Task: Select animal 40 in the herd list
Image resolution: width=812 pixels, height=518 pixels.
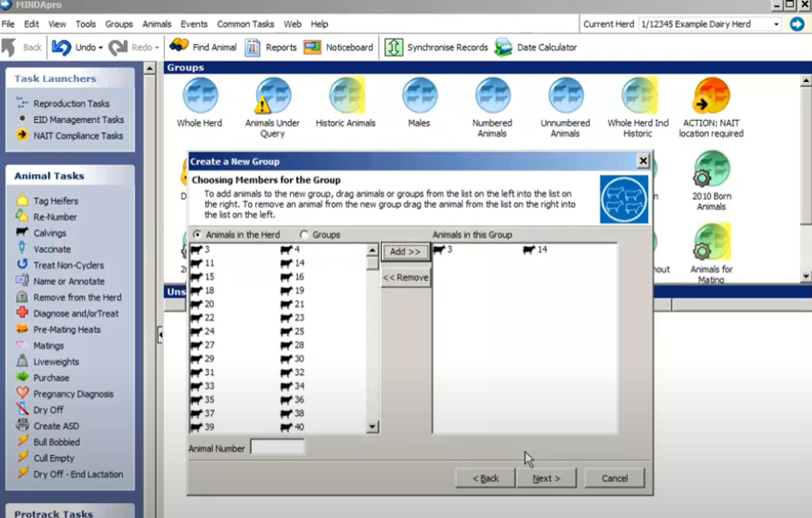Action: [x=293, y=427]
